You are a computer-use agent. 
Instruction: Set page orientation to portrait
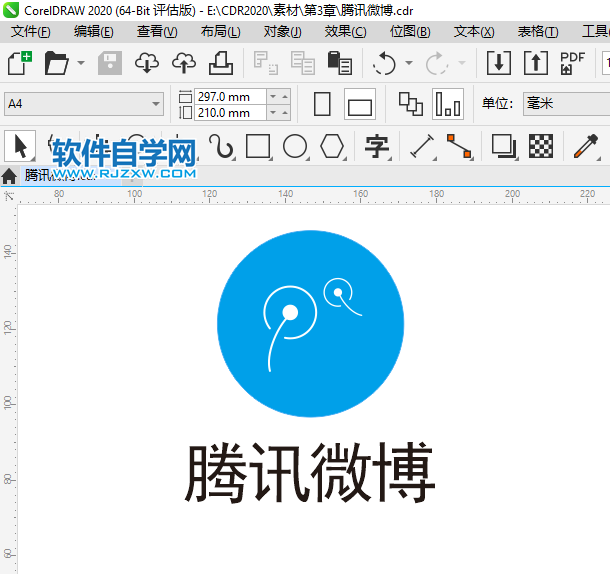click(322, 104)
